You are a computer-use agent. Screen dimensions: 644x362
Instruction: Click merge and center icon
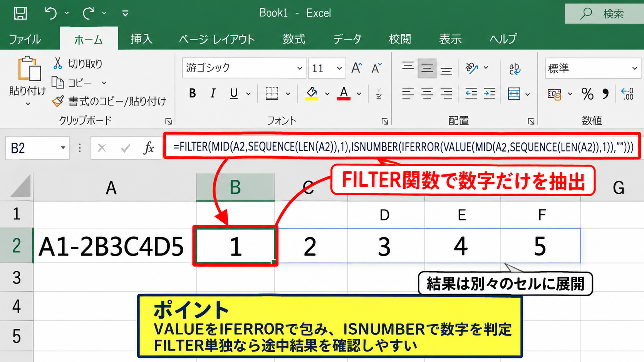pyautogui.click(x=514, y=93)
